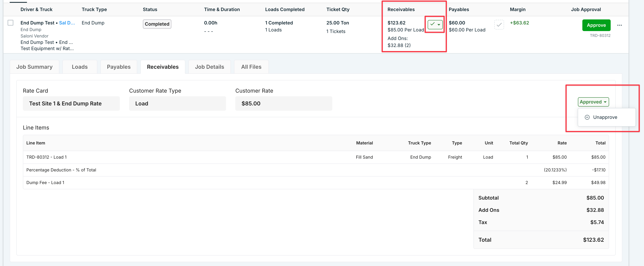644x266 pixels.
Task: Toggle the payables approval checkmark
Action: (499, 24)
